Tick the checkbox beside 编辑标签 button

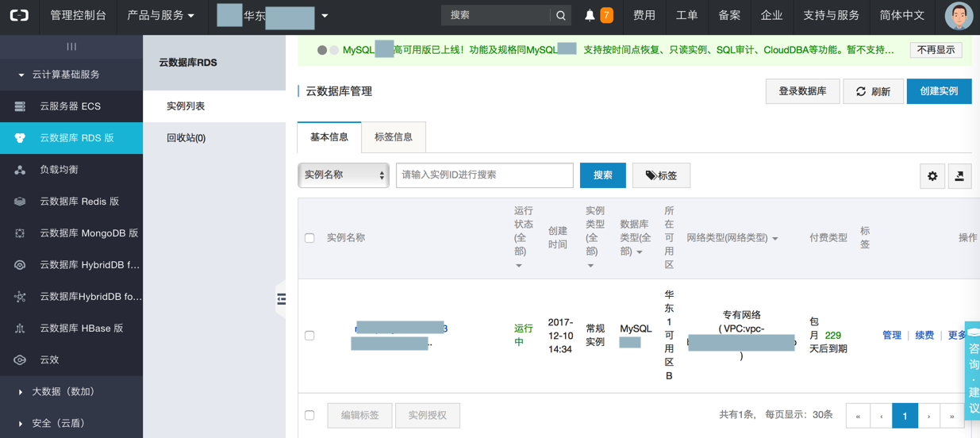309,415
